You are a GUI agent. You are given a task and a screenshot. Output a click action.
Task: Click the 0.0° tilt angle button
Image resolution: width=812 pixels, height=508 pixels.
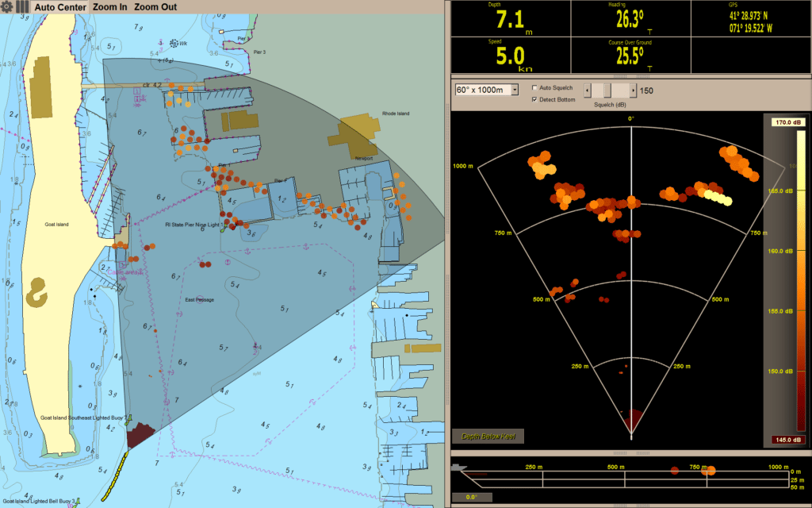471,498
